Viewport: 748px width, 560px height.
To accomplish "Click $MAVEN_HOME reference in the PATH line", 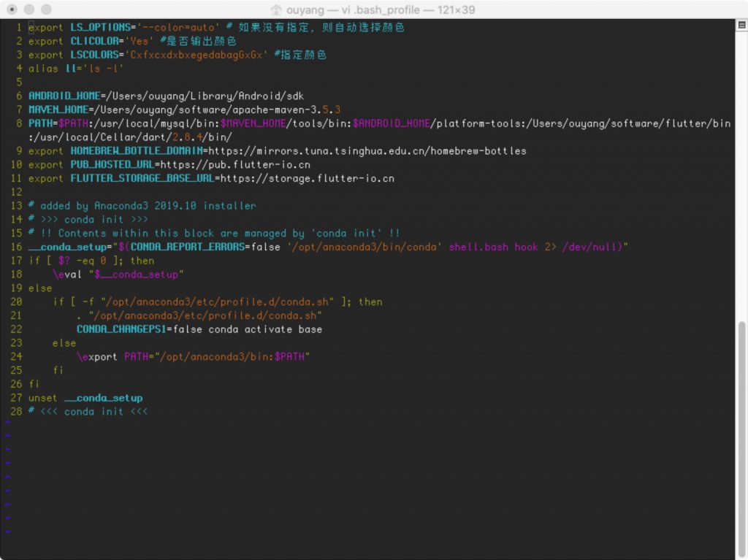I will point(253,123).
